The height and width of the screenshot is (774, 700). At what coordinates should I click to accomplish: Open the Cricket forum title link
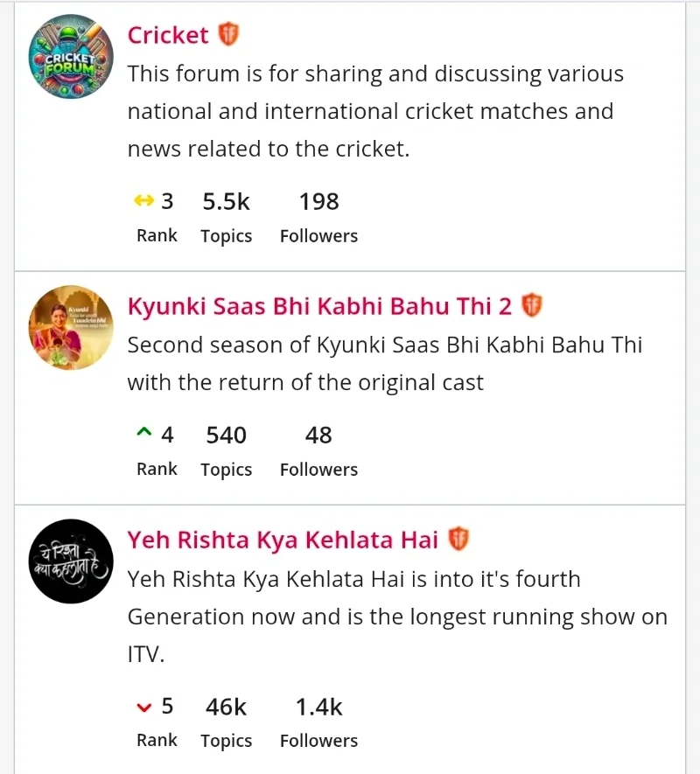[168, 35]
